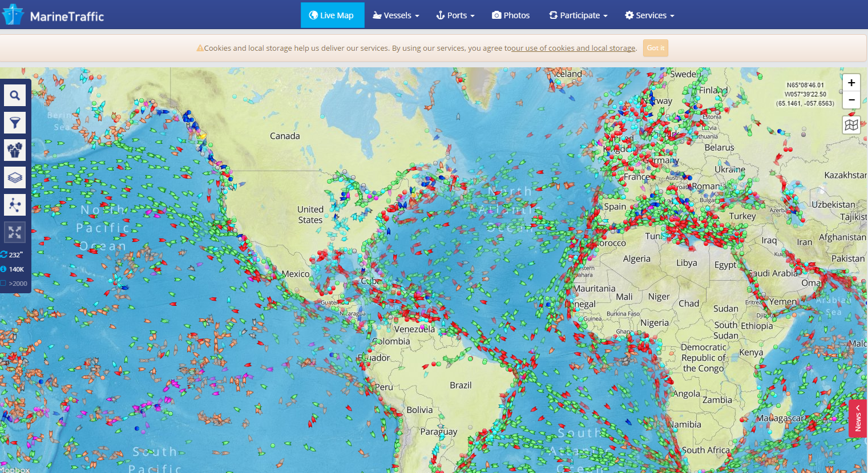The height and width of the screenshot is (473, 868).
Task: Expand the Services dropdown menu
Action: click(x=649, y=15)
